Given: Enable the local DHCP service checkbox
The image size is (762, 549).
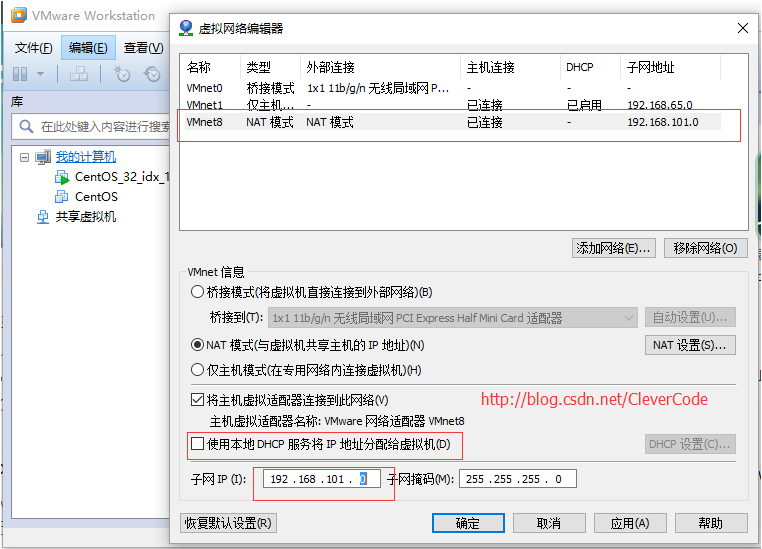Looking at the screenshot, I should pyautogui.click(x=197, y=443).
